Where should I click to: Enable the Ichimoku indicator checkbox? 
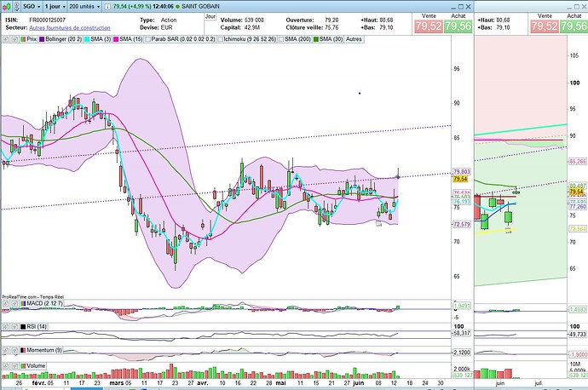[x=220, y=39]
